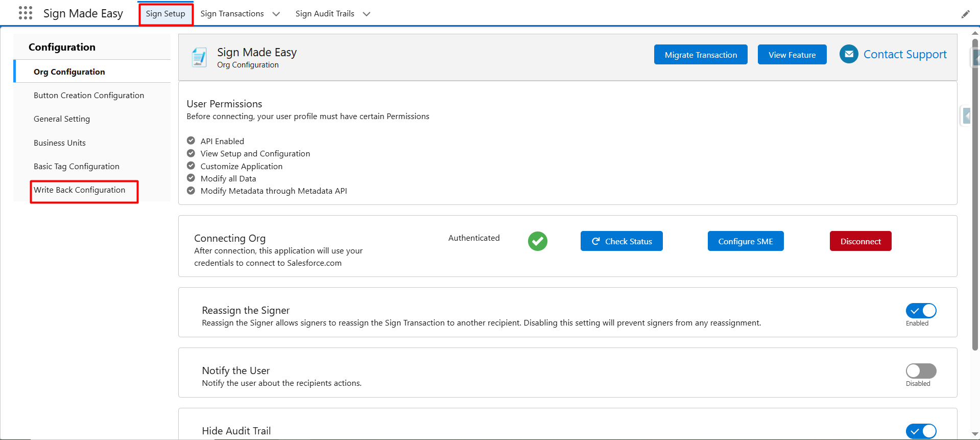This screenshot has height=440, width=980.
Task: Click the Customize Application check icon
Action: click(191, 166)
